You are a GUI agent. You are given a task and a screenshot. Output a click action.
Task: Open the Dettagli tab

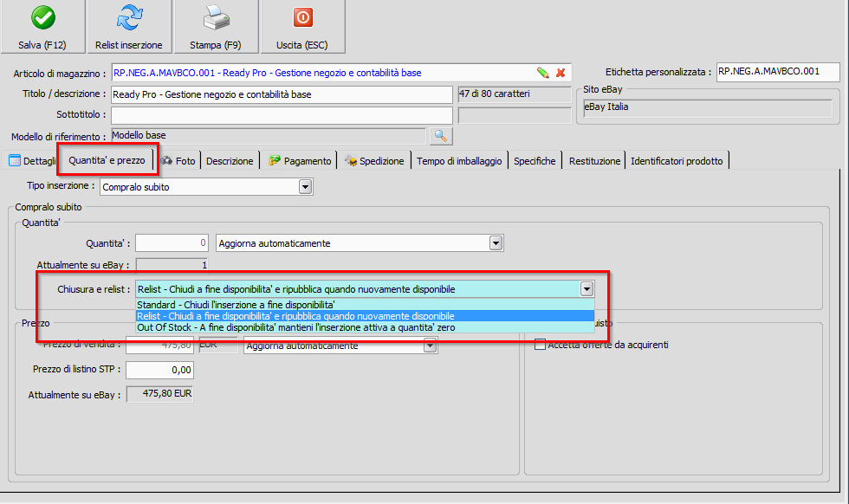[33, 161]
